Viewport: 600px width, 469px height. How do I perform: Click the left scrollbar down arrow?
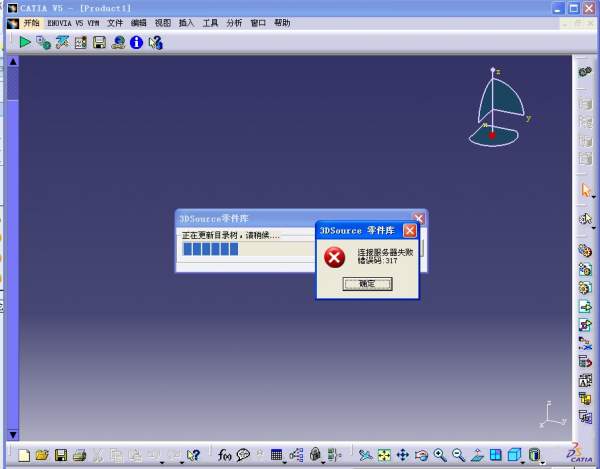[x=13, y=435]
